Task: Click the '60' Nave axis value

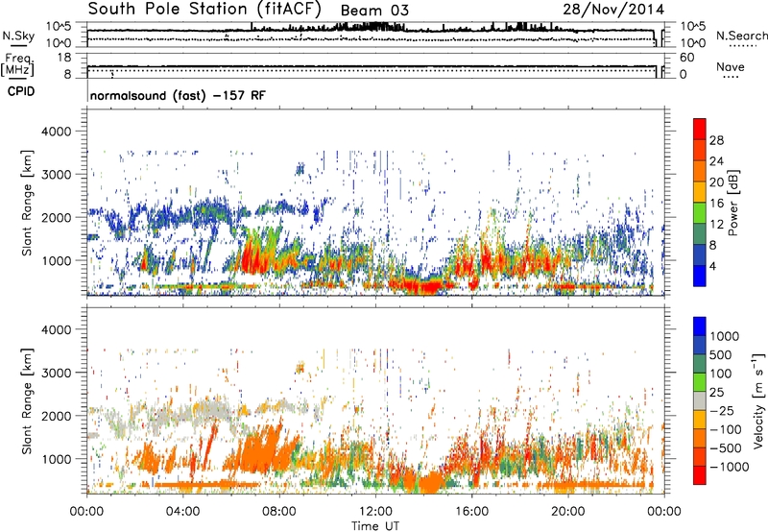Action: [686, 58]
